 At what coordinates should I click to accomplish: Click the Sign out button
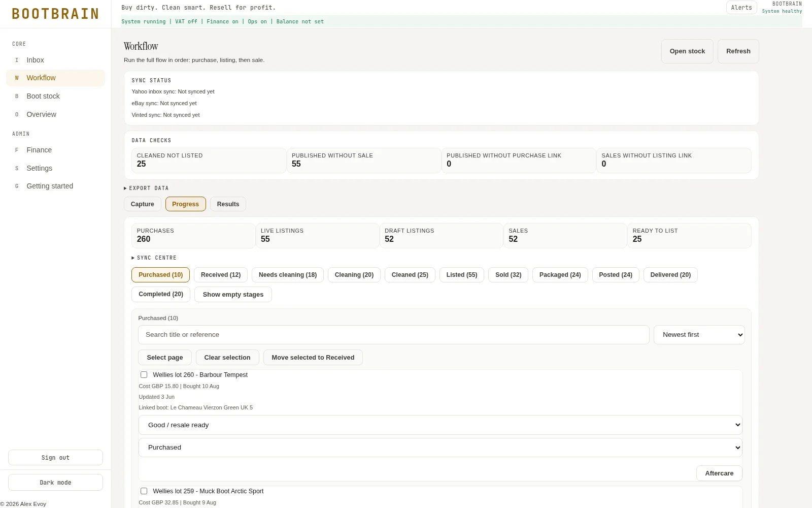55,458
